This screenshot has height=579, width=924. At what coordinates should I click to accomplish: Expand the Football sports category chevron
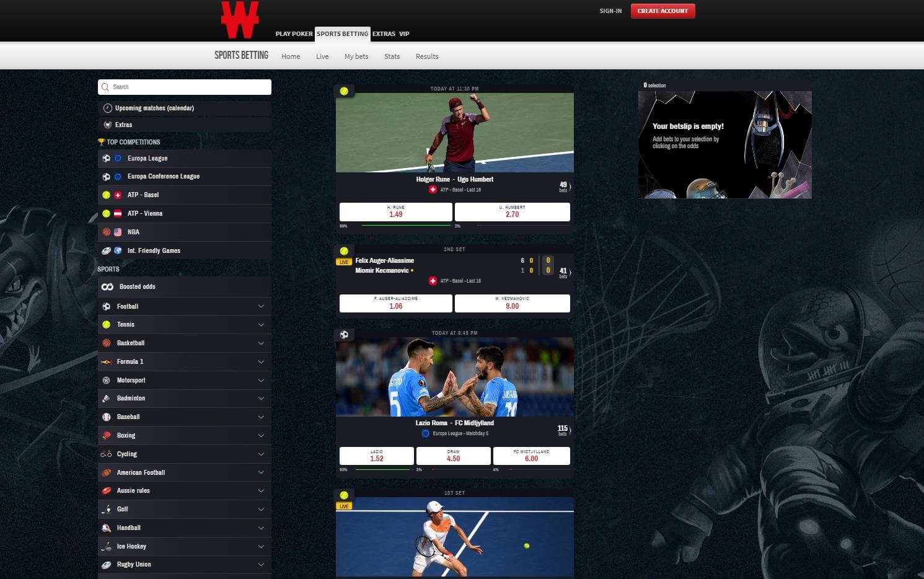(261, 306)
